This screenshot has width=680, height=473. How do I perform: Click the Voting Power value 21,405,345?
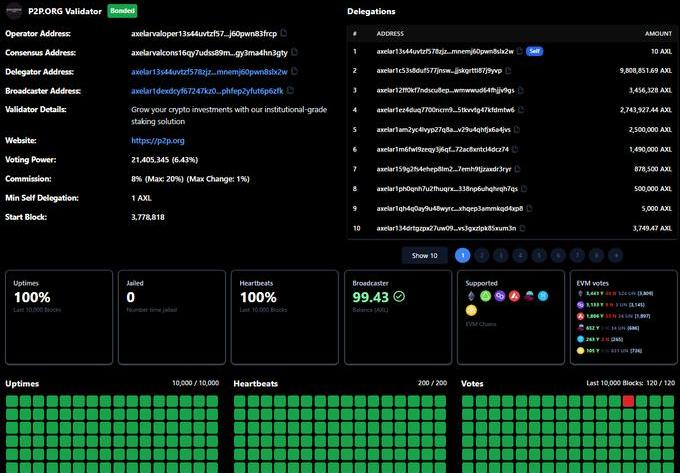point(150,160)
